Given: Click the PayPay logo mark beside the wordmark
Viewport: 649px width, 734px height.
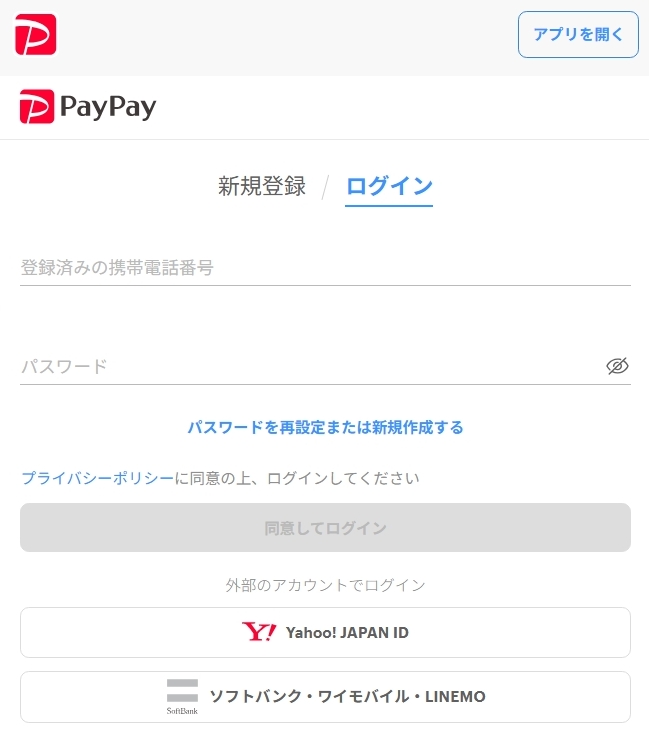Looking at the screenshot, I should coord(37,106).
